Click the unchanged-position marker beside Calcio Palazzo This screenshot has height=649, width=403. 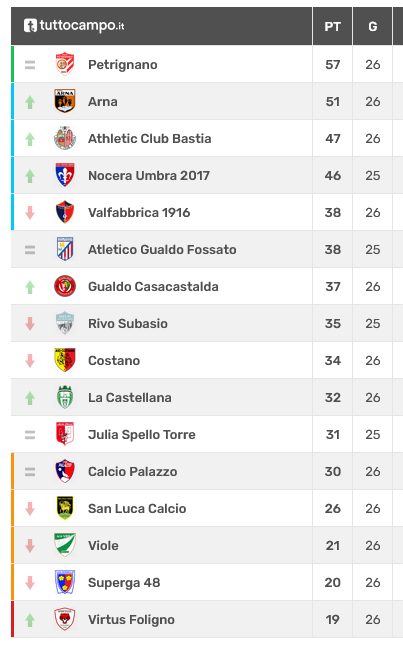(x=30, y=471)
